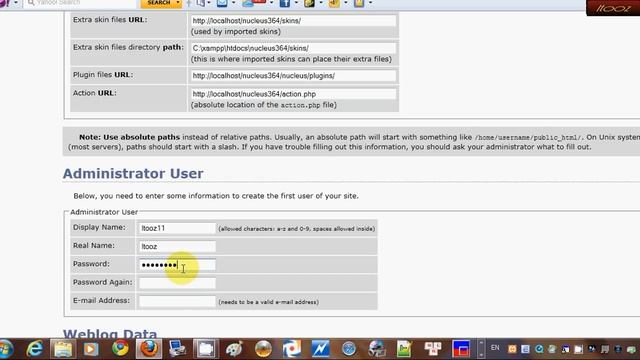
Task: Click the "Note: Use absolute paths" text
Action: click(x=129, y=137)
